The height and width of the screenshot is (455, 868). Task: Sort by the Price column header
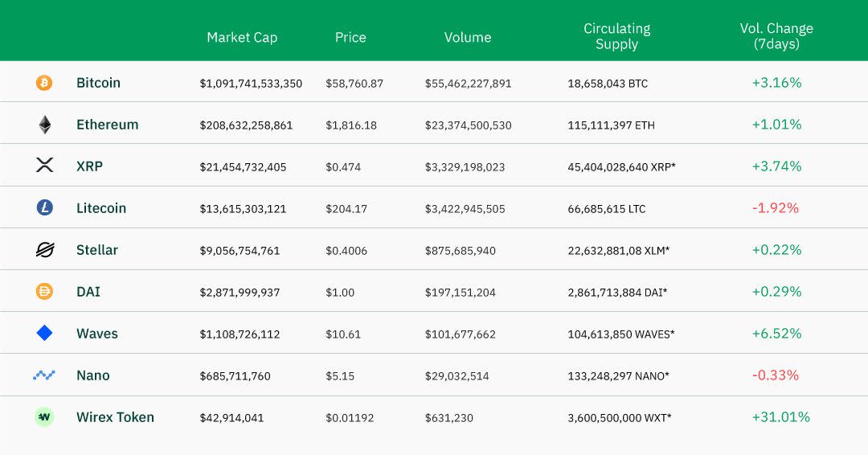(350, 37)
